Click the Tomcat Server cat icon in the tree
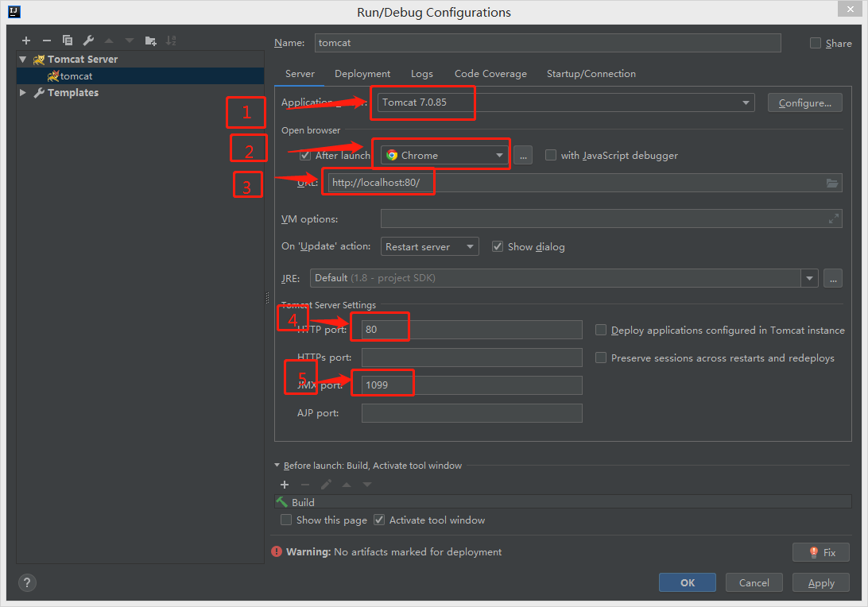Viewport: 868px width, 607px height. pyautogui.click(x=39, y=60)
